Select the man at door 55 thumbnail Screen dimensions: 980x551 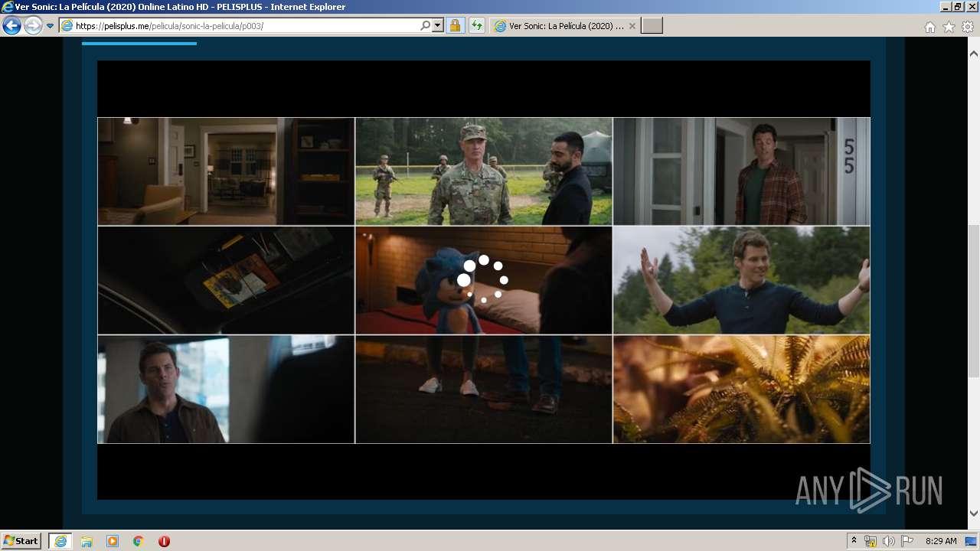click(x=742, y=171)
